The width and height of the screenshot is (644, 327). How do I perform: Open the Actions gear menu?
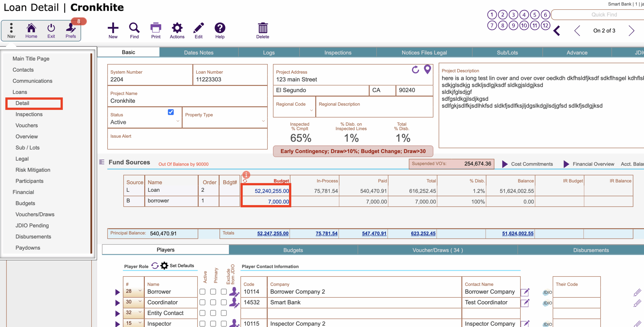click(x=177, y=28)
